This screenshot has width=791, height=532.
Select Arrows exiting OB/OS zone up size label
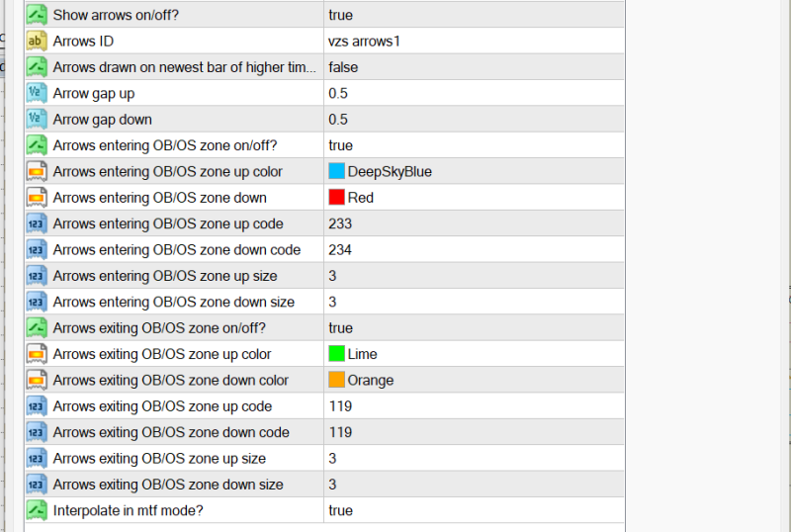click(x=159, y=458)
